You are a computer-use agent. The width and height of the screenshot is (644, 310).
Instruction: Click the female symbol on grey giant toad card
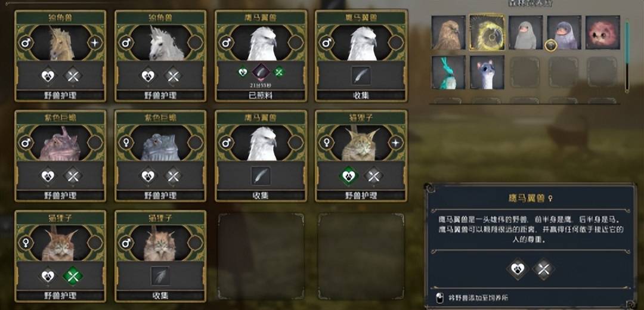[125, 142]
